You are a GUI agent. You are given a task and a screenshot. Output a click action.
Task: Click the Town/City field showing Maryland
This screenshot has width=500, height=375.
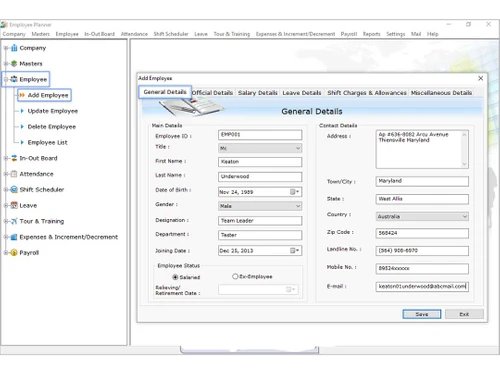[x=422, y=181]
